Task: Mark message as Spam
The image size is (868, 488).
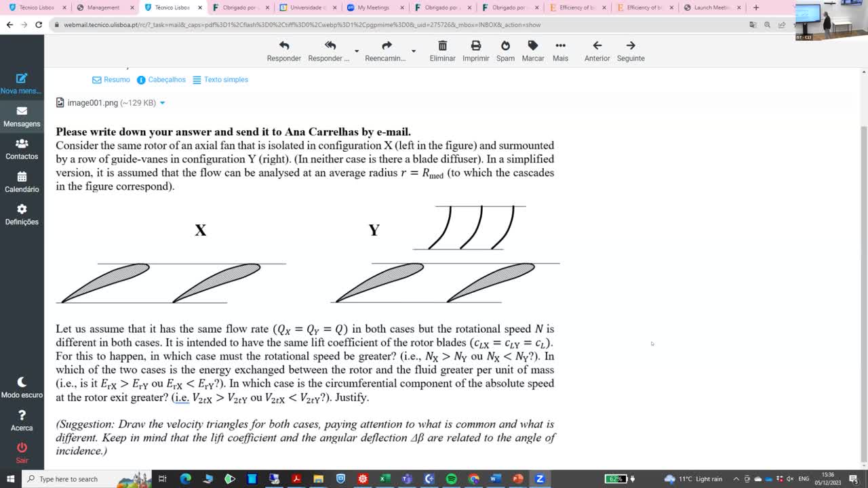Action: (x=505, y=46)
